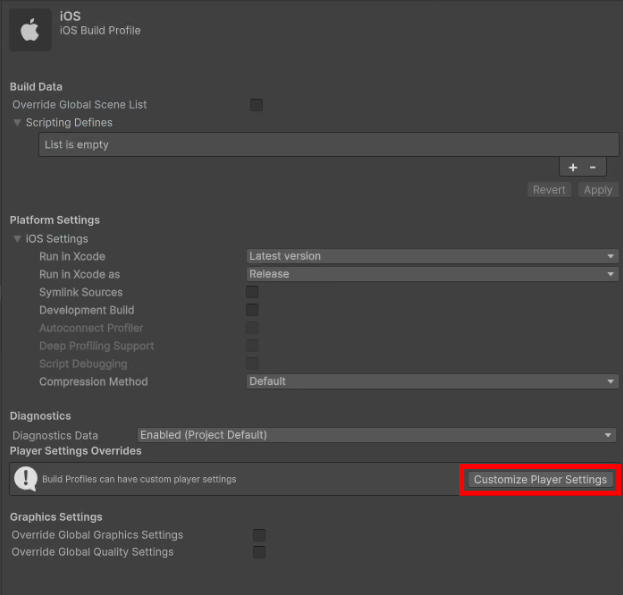The image size is (623, 595).
Task: Click the exclamation info icon
Action: point(24,480)
